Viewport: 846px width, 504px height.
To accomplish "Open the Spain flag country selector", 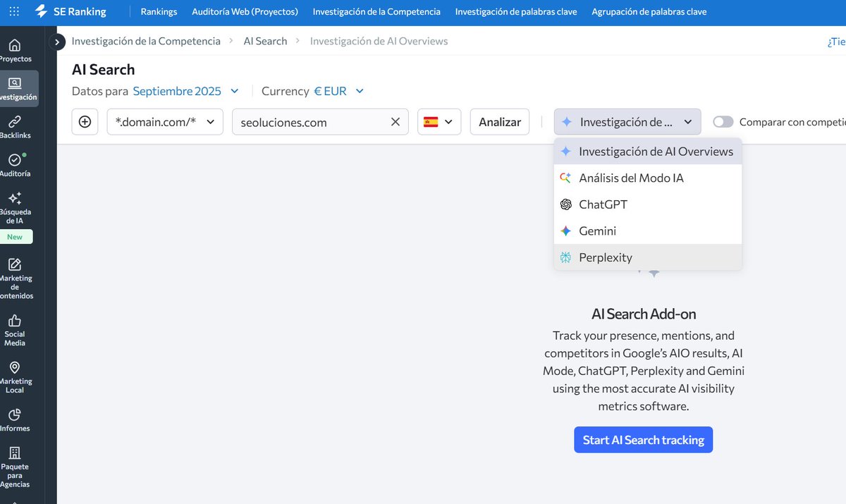I will point(439,122).
